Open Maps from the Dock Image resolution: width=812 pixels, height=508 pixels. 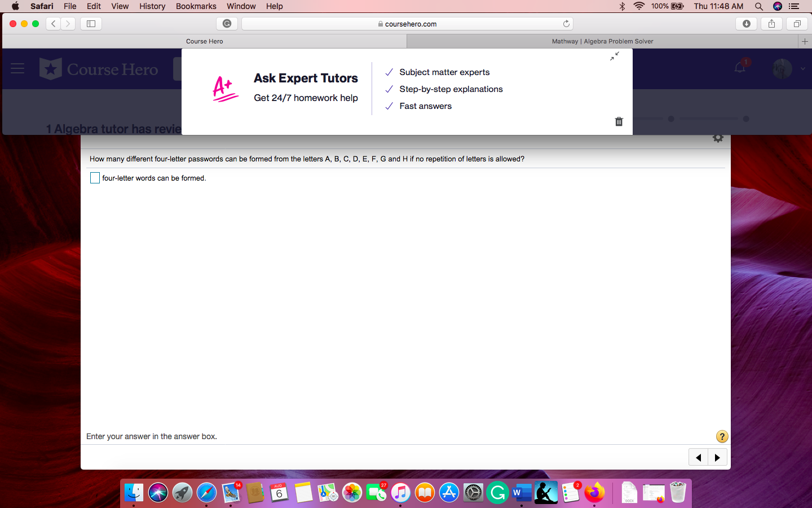point(328,493)
